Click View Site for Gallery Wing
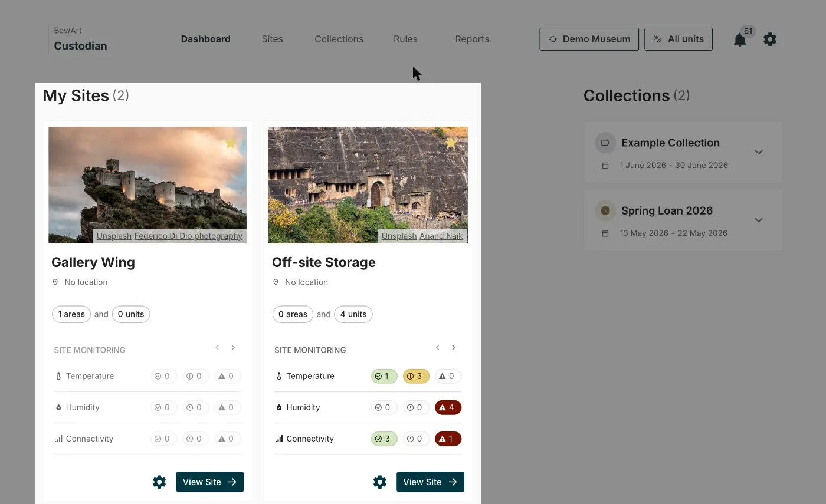 (x=210, y=482)
